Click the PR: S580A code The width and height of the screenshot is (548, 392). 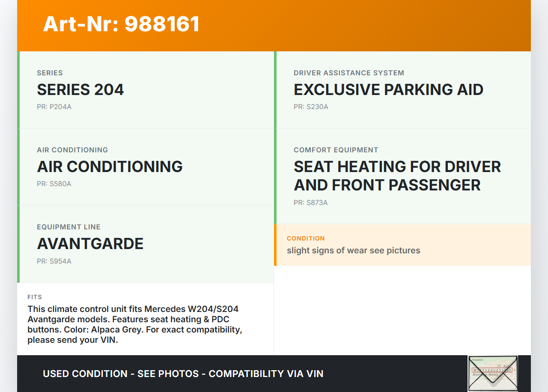coord(54,184)
